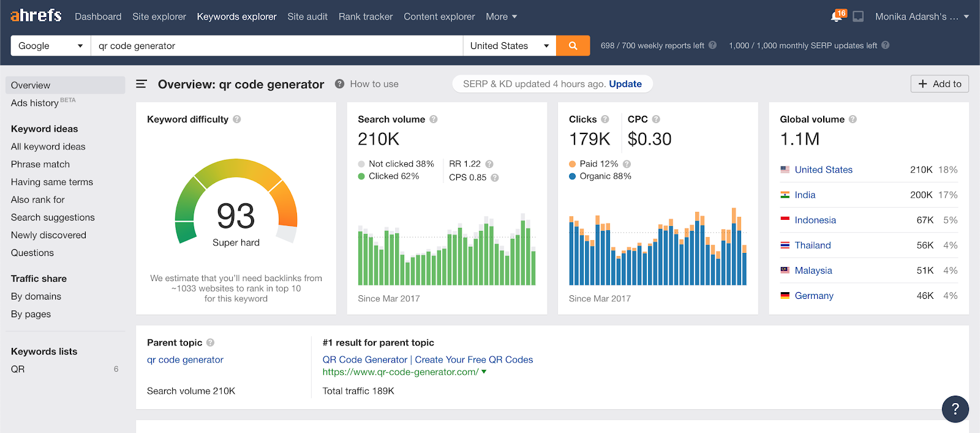980x433 pixels.
Task: Click the keyword search input field
Action: tap(277, 45)
